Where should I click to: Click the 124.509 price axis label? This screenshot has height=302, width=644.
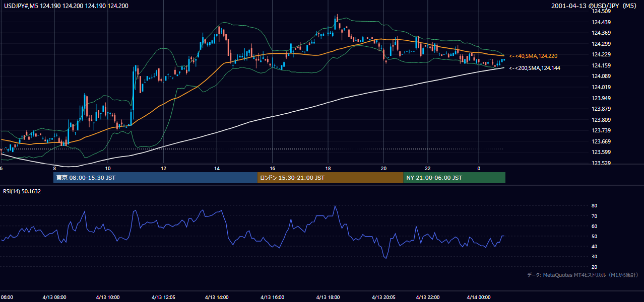tap(601, 11)
